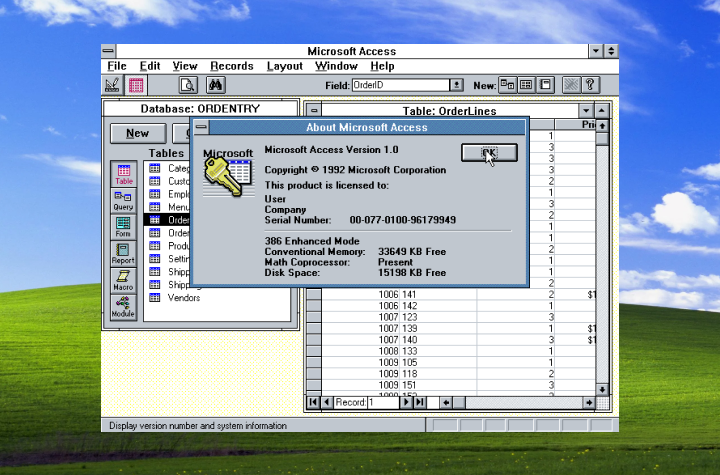
Task: Click OK in About dialog
Action: click(489, 153)
